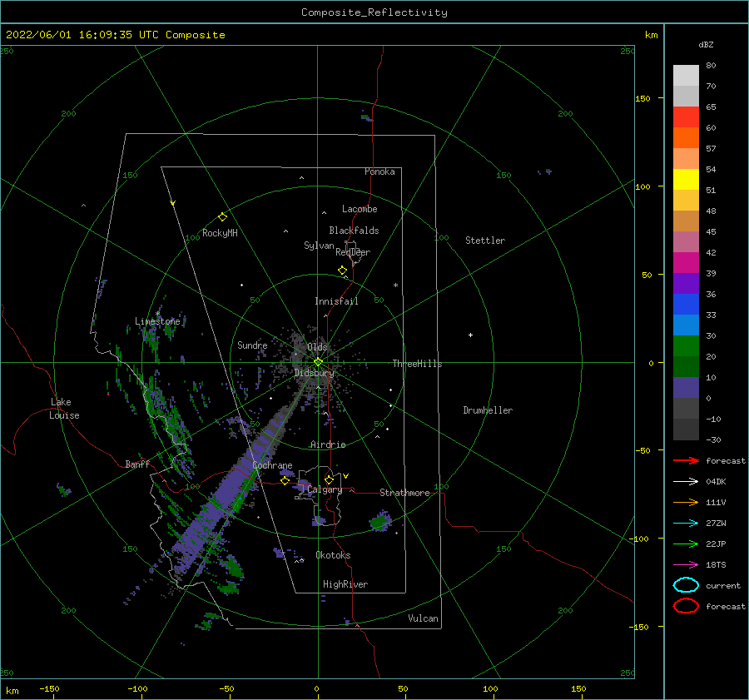Click the green 22JP arrow icon
This screenshot has height=700, width=749.
tap(686, 544)
